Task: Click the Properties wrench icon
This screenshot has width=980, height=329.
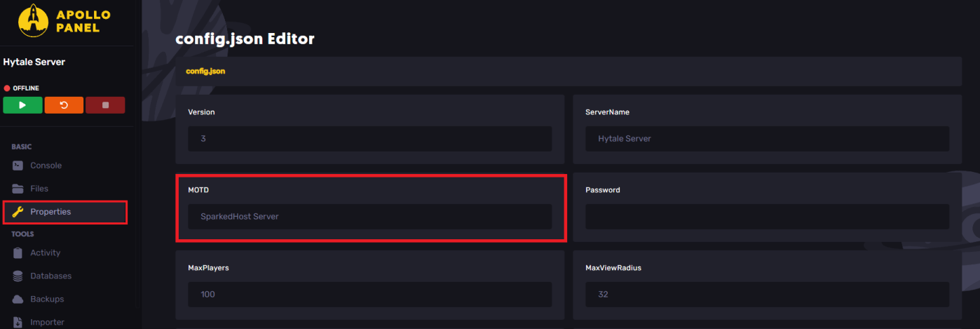Action: (18, 212)
